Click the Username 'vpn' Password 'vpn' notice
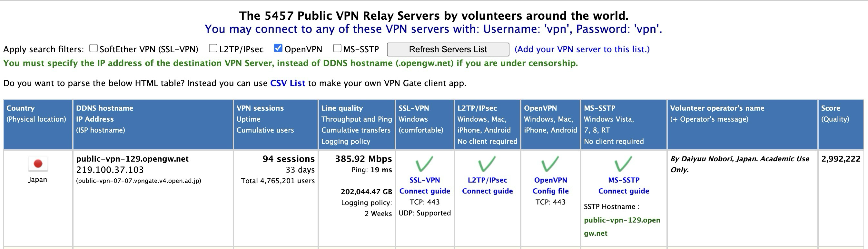This screenshot has width=868, height=249. pos(434,29)
